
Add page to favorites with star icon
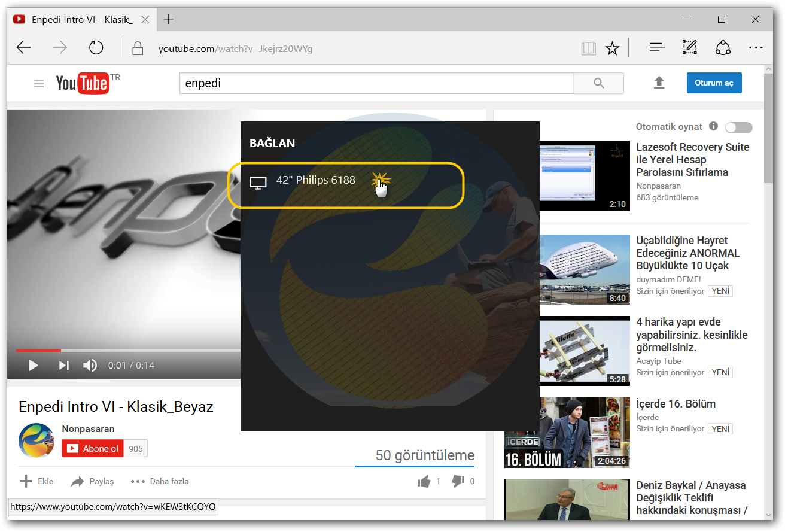pos(612,48)
